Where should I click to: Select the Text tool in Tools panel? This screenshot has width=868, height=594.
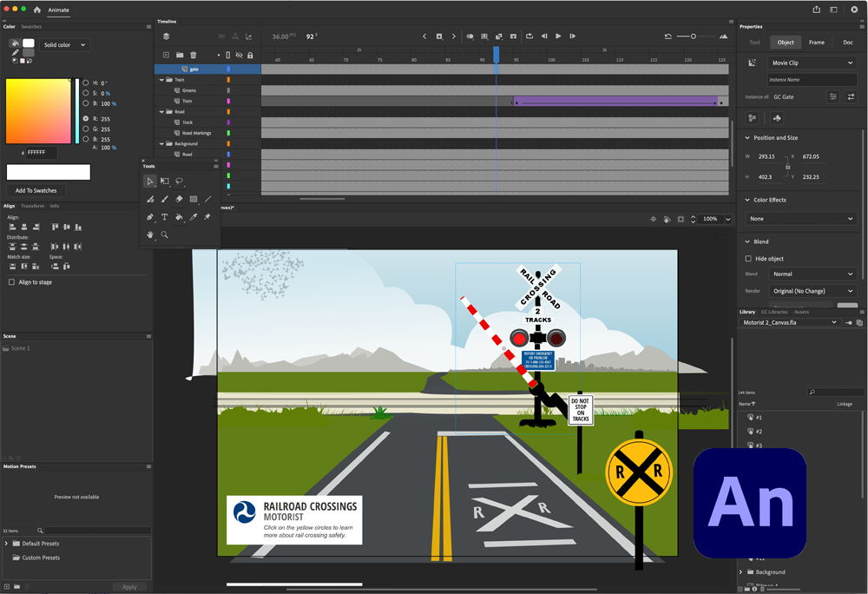tap(165, 217)
